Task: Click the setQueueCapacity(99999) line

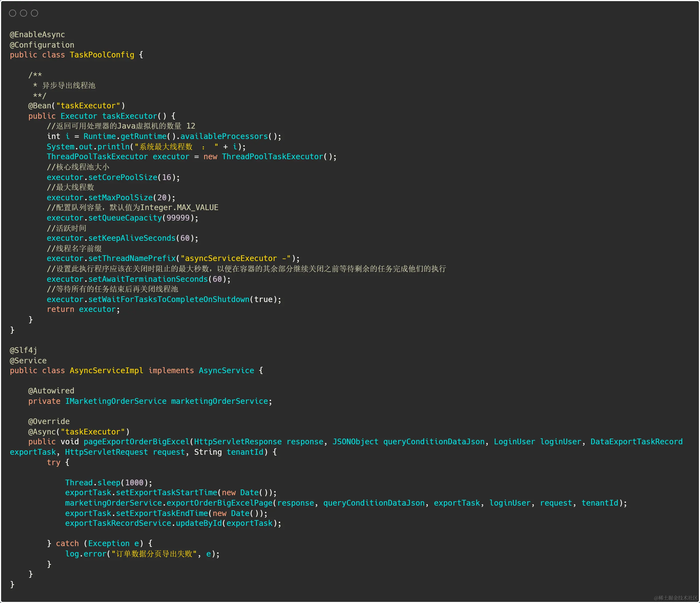Action: [x=122, y=218]
